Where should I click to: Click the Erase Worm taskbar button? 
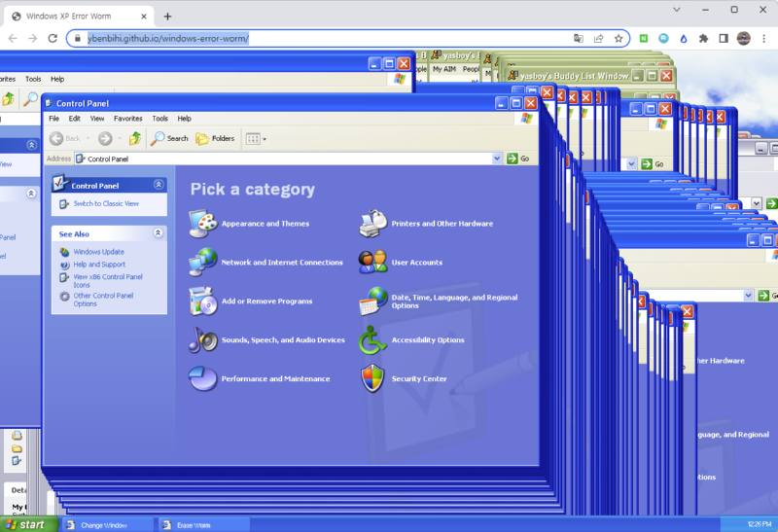click(x=193, y=525)
